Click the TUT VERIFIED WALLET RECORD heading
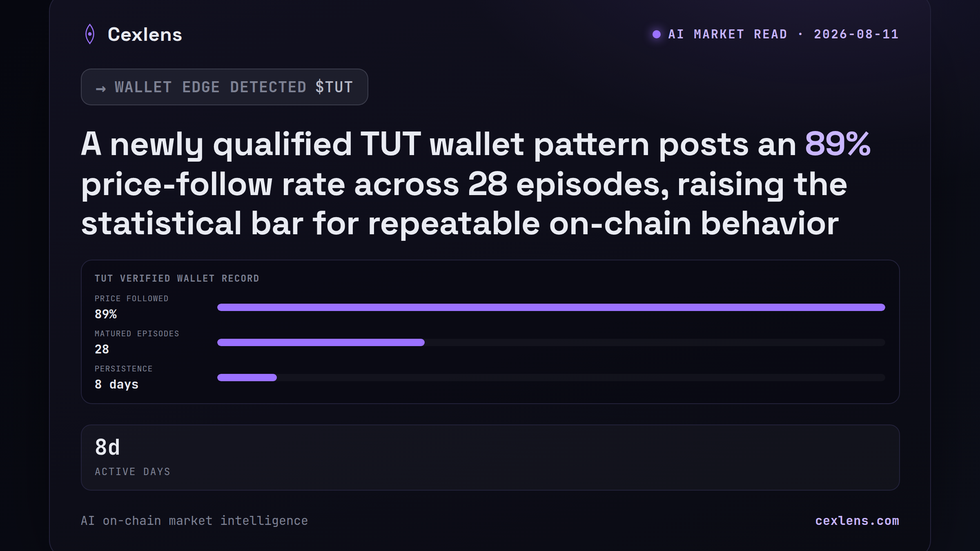Screen dimensions: 980x551 [177, 278]
